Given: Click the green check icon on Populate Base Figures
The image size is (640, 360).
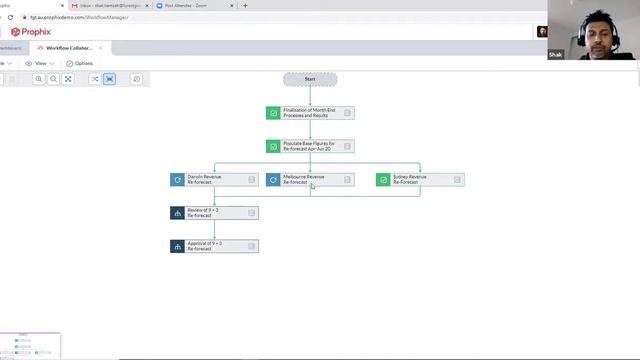Looking at the screenshot, I should [x=273, y=146].
